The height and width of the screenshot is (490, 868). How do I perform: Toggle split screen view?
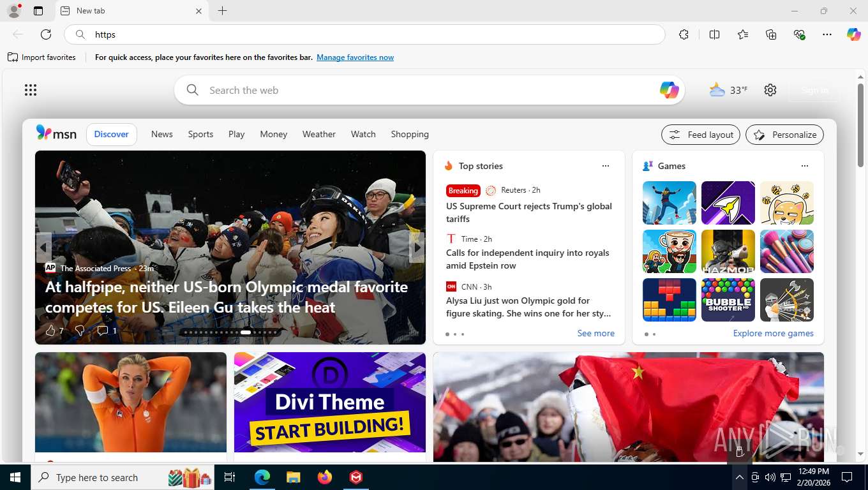click(715, 34)
